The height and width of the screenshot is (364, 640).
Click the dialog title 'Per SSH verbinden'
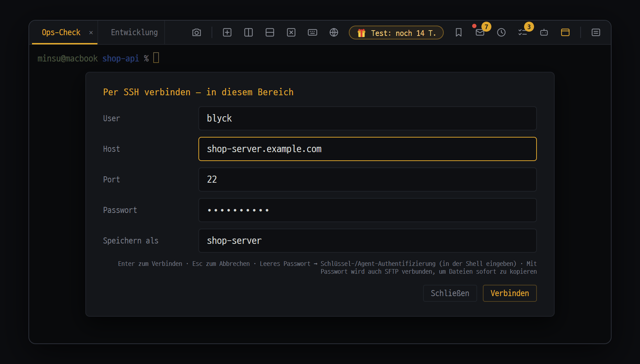147,92
